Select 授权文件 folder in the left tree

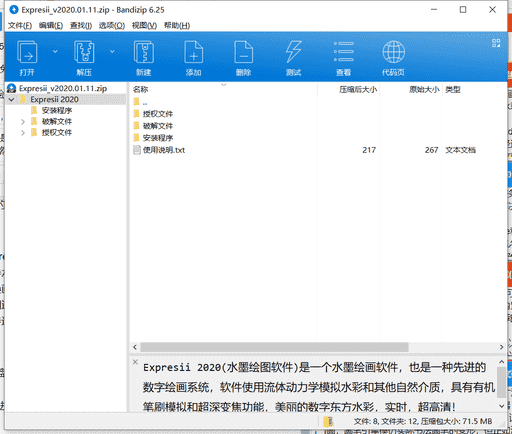click(x=57, y=132)
